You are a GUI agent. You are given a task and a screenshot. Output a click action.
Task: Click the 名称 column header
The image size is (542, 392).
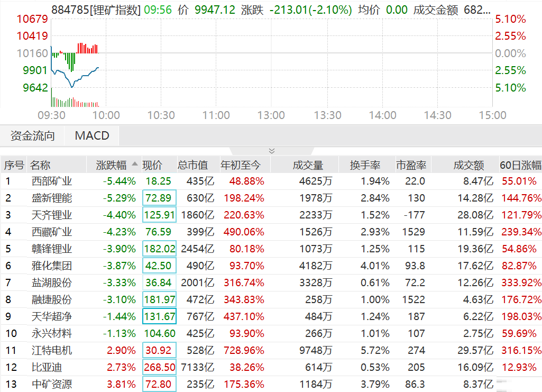coord(40,165)
